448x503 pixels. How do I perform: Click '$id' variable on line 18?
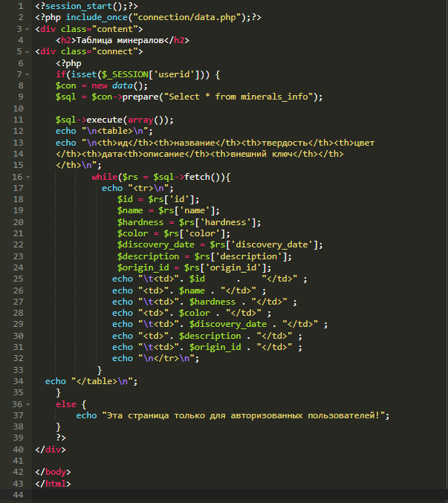[x=125, y=200]
